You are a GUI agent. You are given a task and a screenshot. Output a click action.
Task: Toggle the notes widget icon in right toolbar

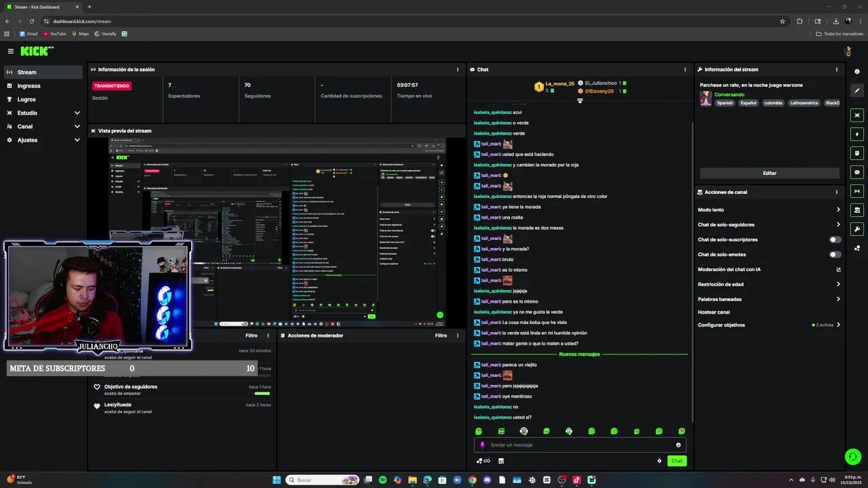[857, 153]
